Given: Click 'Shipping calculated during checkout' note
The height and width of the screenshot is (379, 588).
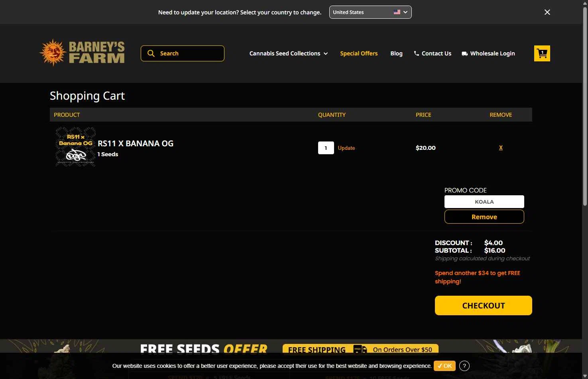Looking at the screenshot, I should (x=482, y=259).
